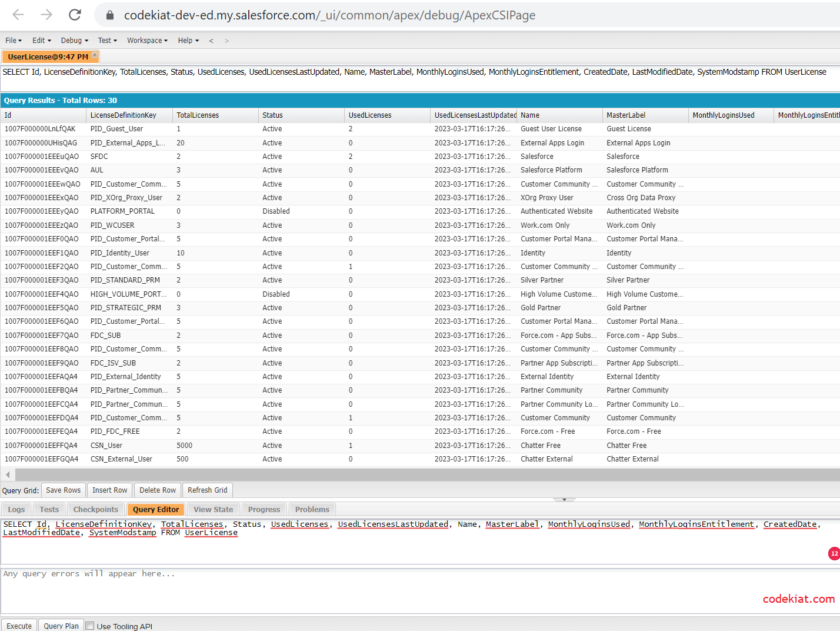Open the Edit menu
Viewport: 840px width, 631px height.
tap(42, 41)
